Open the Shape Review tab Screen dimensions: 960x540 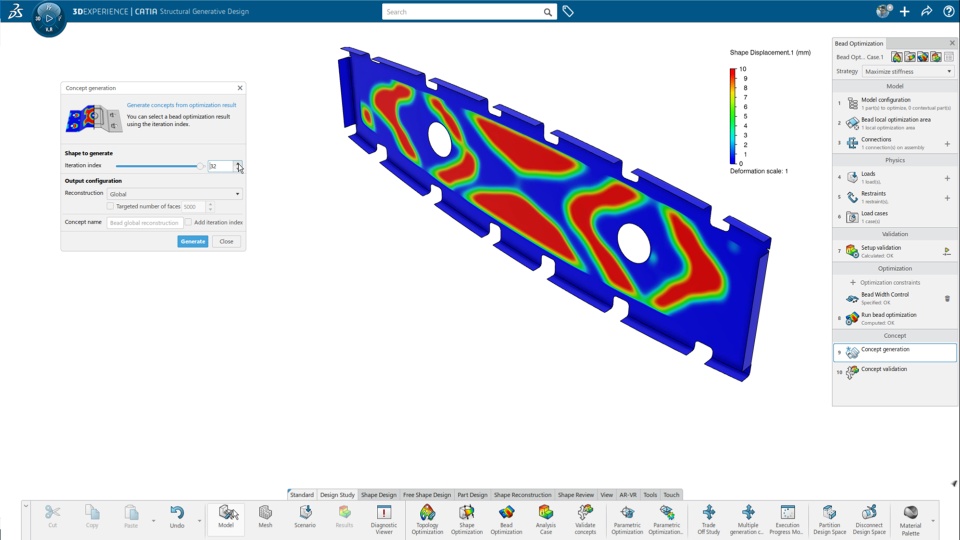tap(576, 495)
